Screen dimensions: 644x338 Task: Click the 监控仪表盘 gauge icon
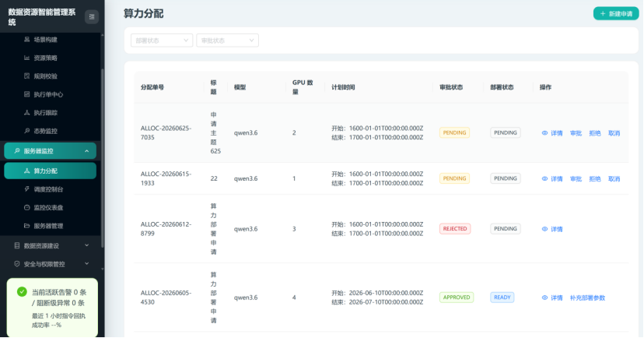point(26,208)
